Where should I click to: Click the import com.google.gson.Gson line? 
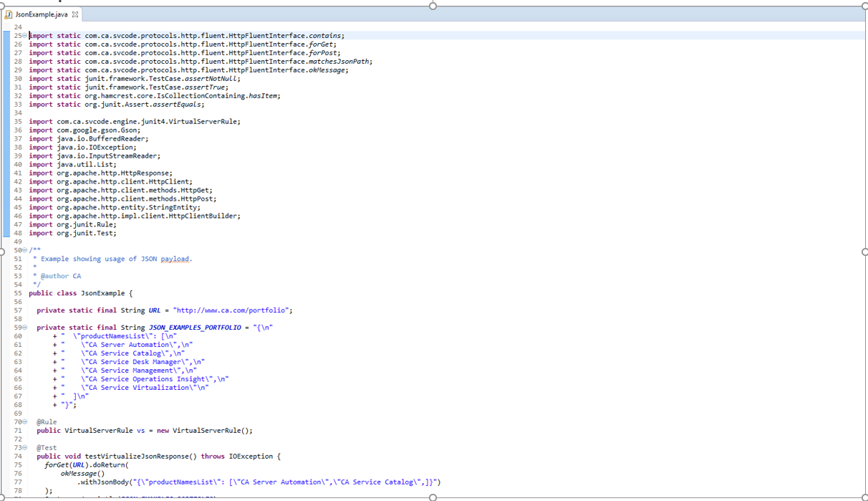click(85, 130)
